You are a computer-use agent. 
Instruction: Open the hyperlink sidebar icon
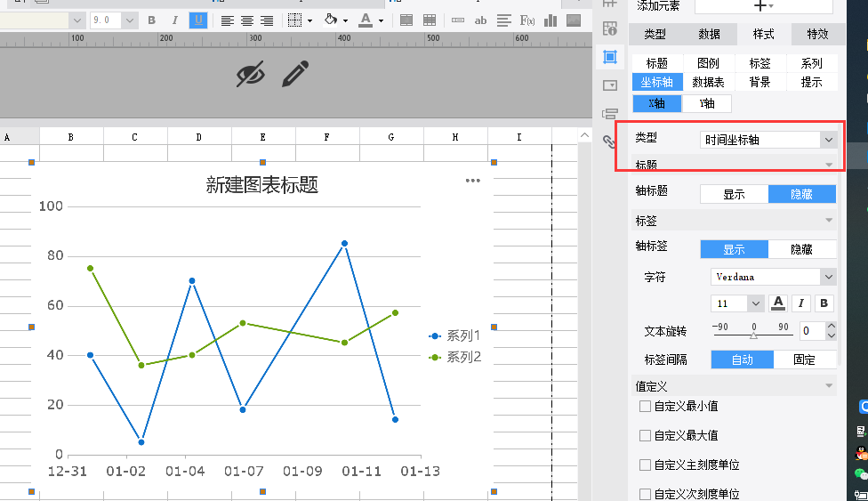[609, 141]
